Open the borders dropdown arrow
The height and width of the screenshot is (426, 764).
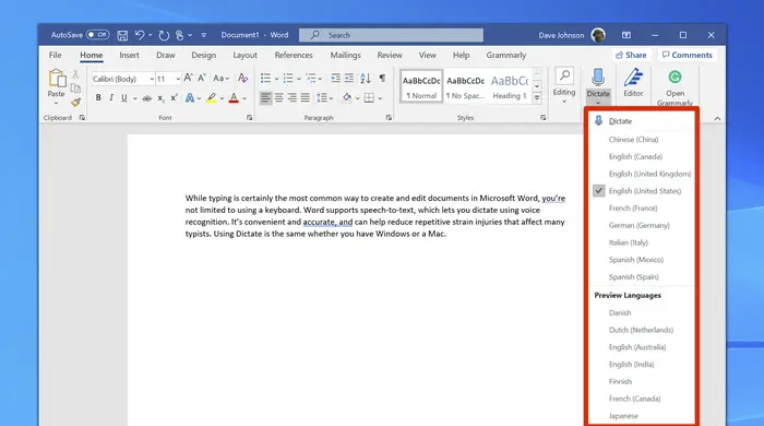coord(380,98)
